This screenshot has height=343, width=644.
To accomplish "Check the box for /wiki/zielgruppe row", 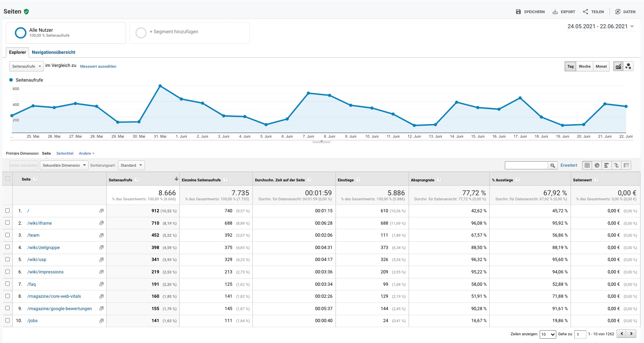I will click(x=8, y=247).
